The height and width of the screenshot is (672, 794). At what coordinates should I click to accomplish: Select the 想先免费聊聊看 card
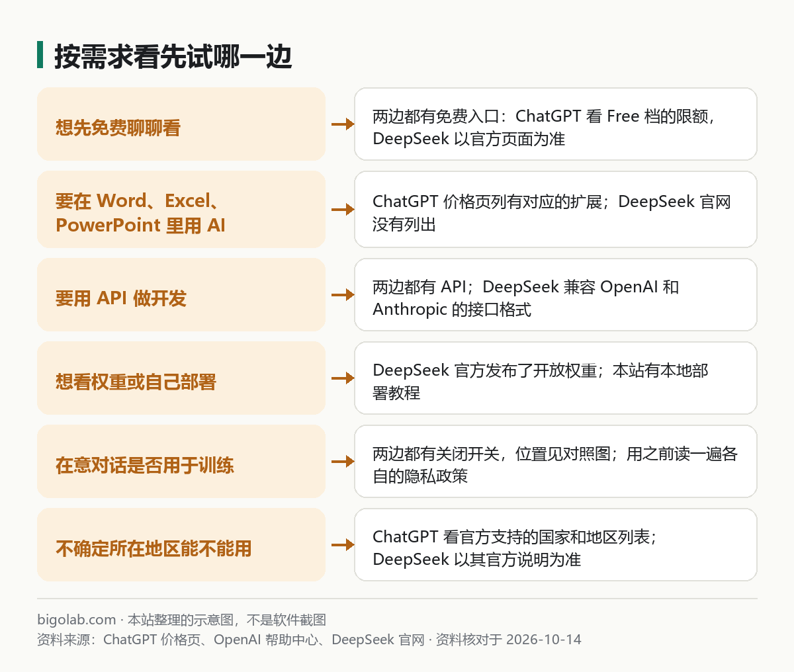[181, 124]
